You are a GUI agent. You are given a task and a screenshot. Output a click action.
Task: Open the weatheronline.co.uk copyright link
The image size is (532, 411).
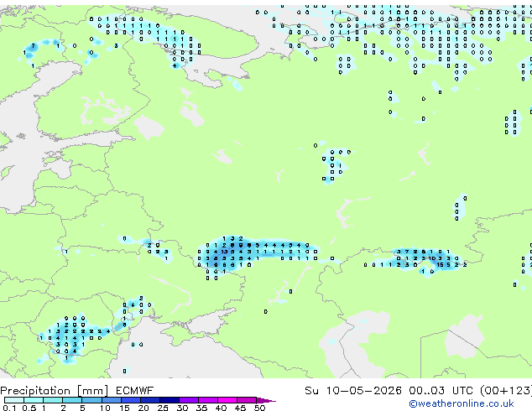click(x=462, y=403)
